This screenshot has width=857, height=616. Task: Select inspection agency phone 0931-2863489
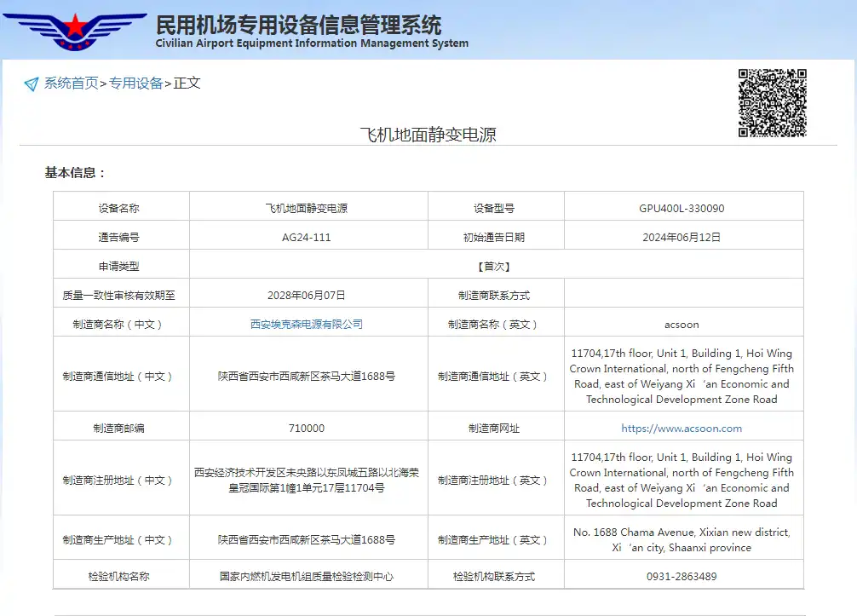tap(682, 577)
